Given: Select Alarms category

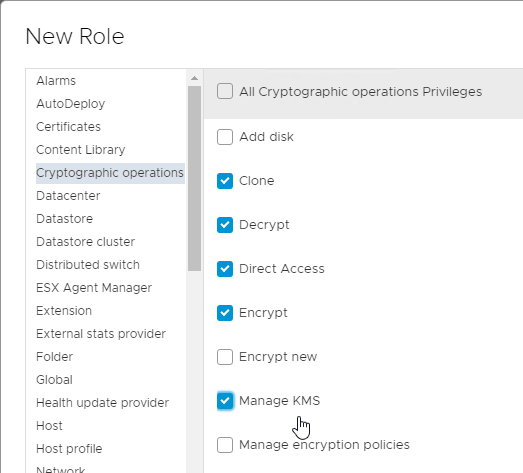Looking at the screenshot, I should pos(56,81).
